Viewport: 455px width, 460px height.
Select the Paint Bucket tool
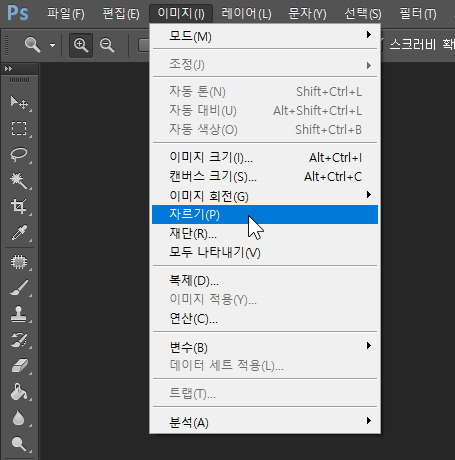19,392
